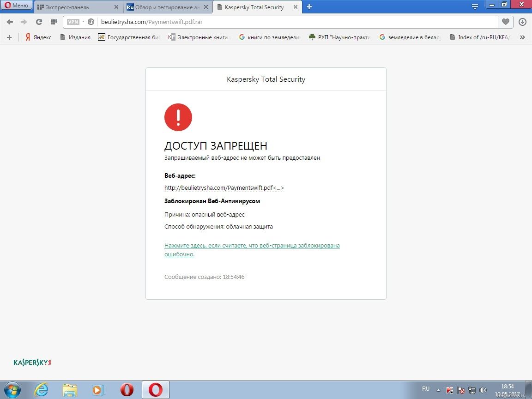The height and width of the screenshot is (399, 532).
Task: Open the tab list menu icon
Action: tap(475, 6)
